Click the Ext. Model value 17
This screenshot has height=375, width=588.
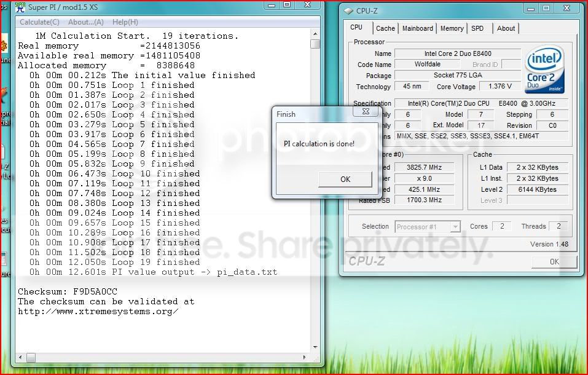(480, 125)
